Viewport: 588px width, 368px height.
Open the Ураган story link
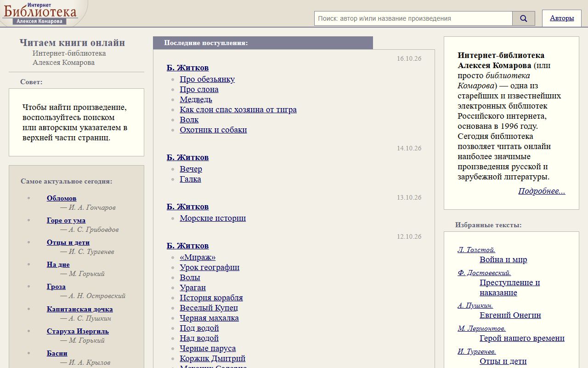point(192,287)
